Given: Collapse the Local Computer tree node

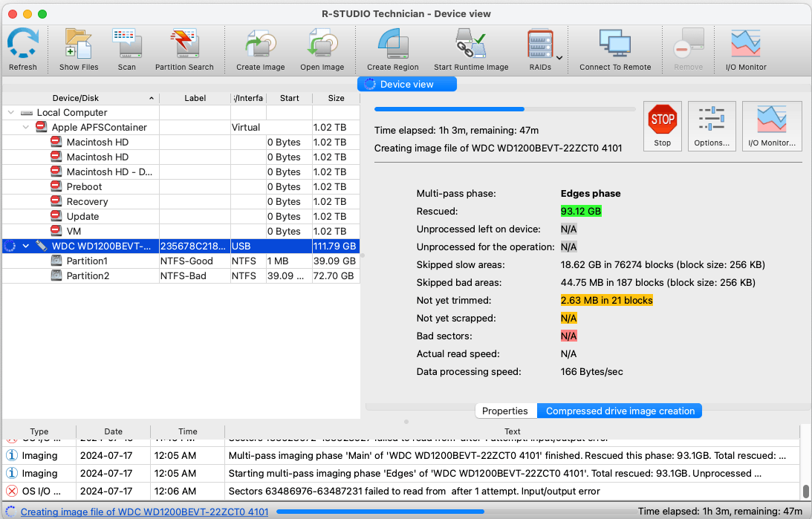Looking at the screenshot, I should 11,112.
